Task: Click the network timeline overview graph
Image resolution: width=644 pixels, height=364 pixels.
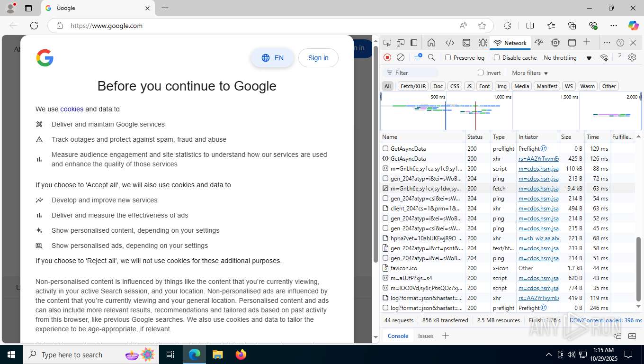Action: (x=511, y=111)
